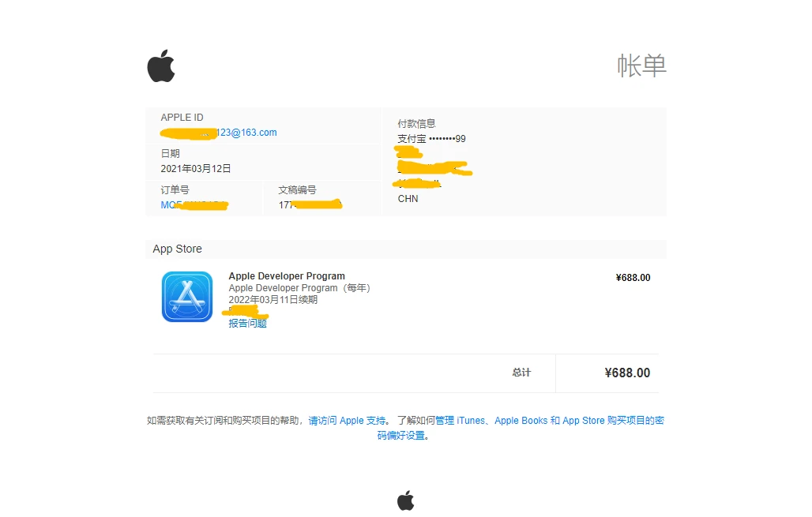Open the 163.com Apple ID email link
Image resolution: width=812 pixels, height=517 pixels.
click(219, 133)
